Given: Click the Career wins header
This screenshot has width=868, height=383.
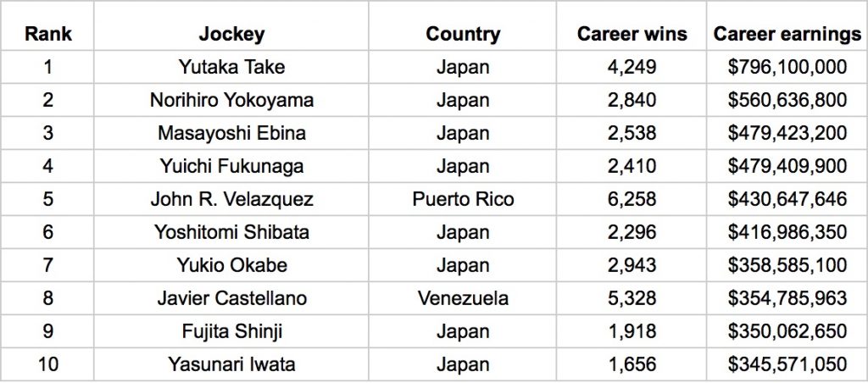Looking at the screenshot, I should 632,34.
